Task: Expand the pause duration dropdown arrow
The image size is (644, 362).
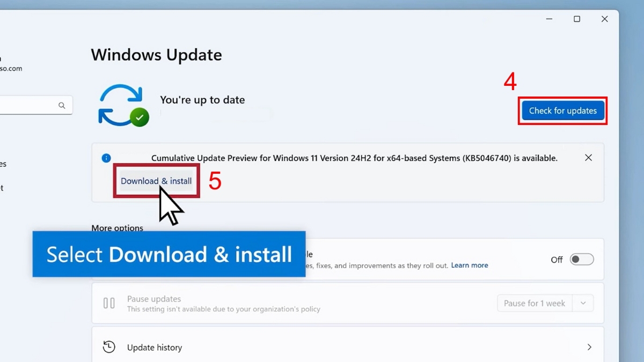Action: [x=583, y=304]
